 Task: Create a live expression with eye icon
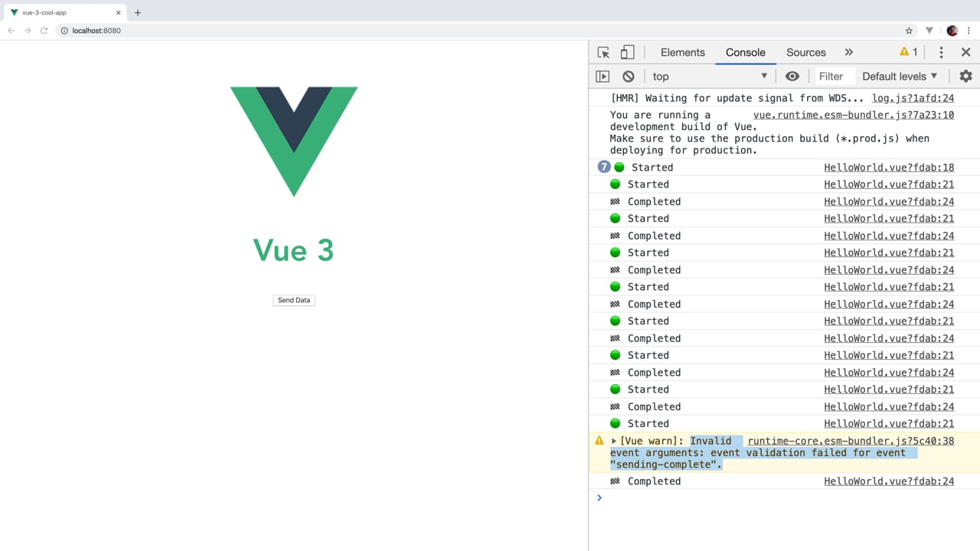(x=792, y=77)
